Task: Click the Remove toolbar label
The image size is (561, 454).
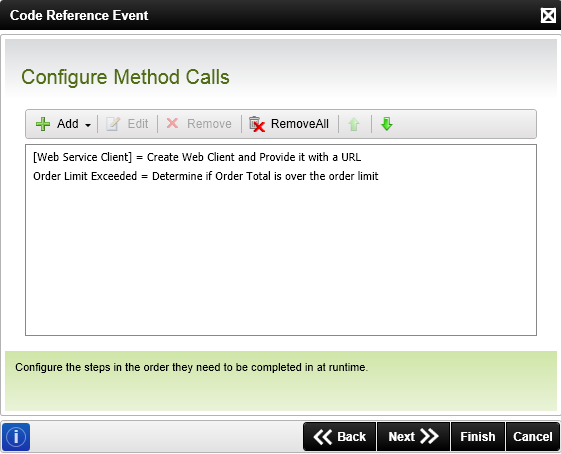Action: 209,124
